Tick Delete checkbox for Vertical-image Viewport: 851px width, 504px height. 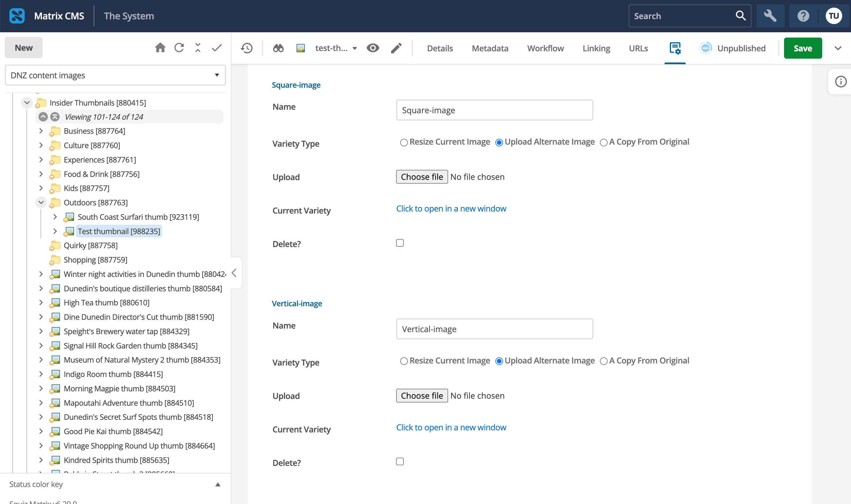400,461
